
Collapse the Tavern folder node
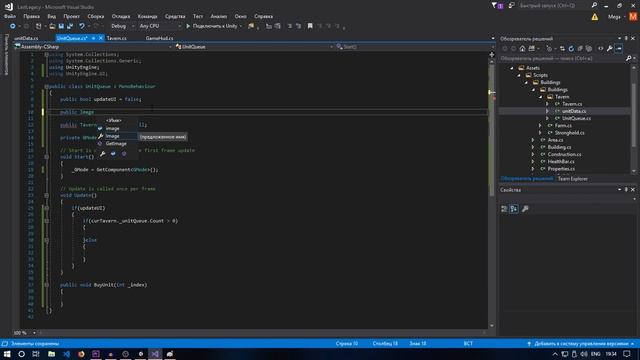[541, 97]
